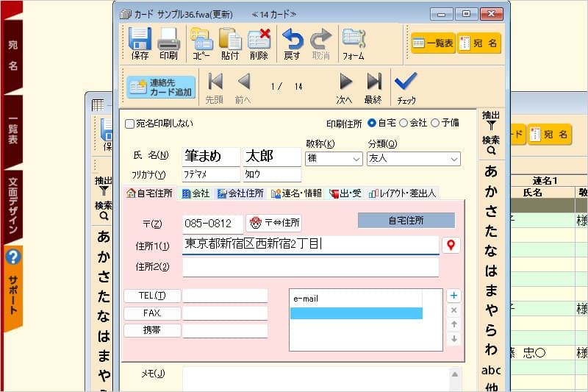
Task: Click the 取消 redo arrow
Action: pos(321,43)
